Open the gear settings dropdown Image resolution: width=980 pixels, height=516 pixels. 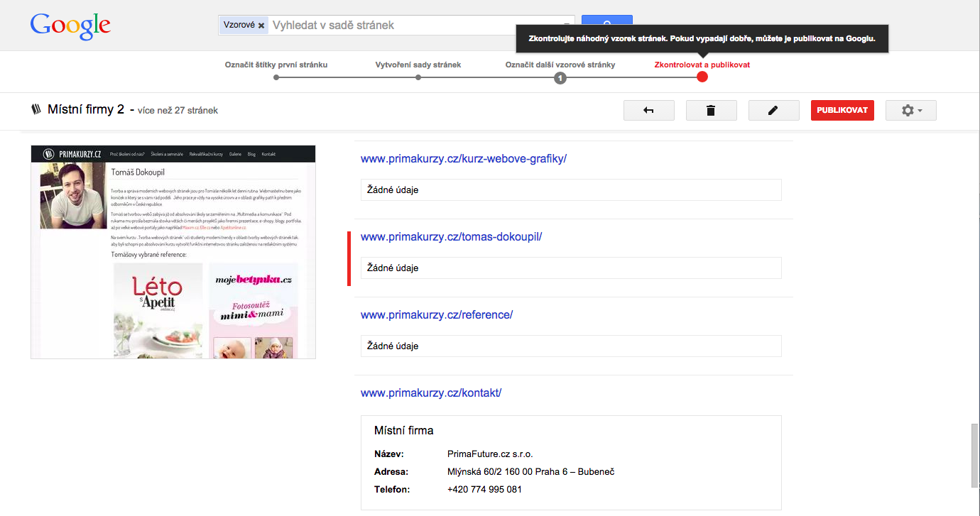coord(911,111)
